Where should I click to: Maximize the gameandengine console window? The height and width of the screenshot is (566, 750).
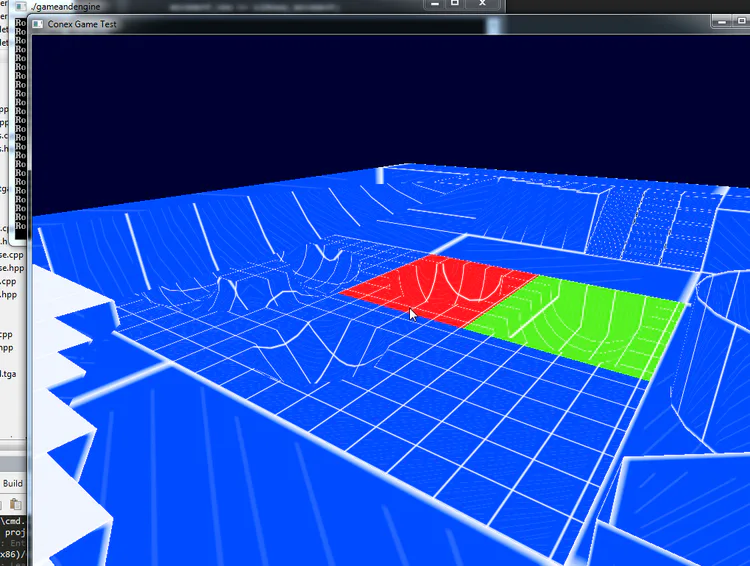pyautogui.click(x=455, y=4)
